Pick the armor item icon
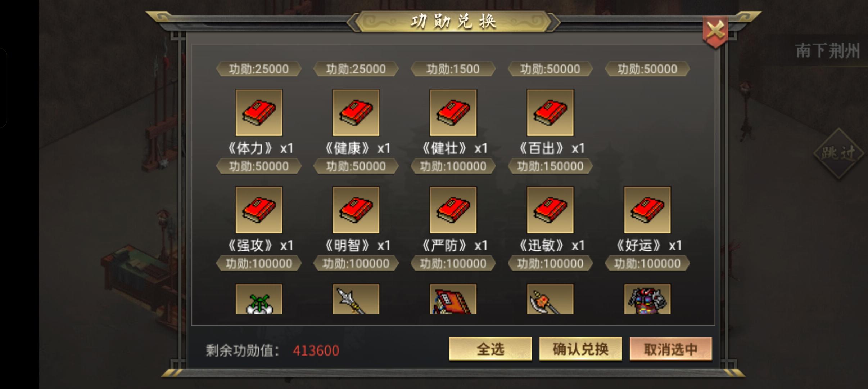Viewport: 868px width, 389px height. point(647,299)
